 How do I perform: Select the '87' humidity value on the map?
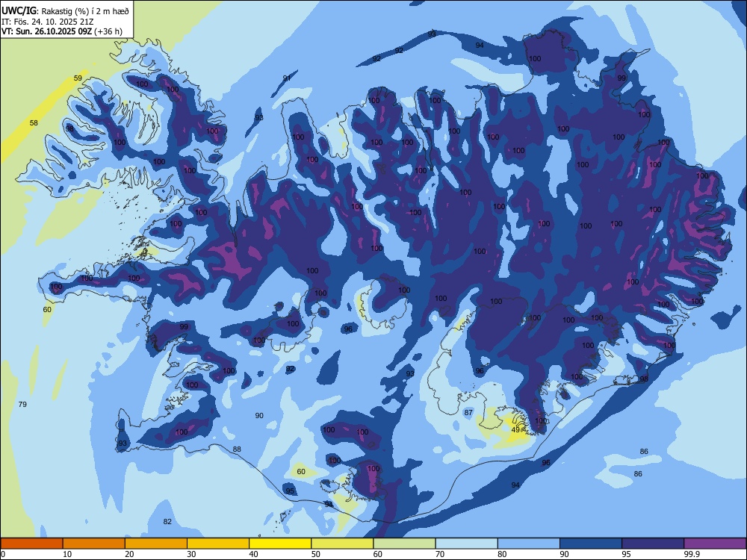(x=468, y=412)
